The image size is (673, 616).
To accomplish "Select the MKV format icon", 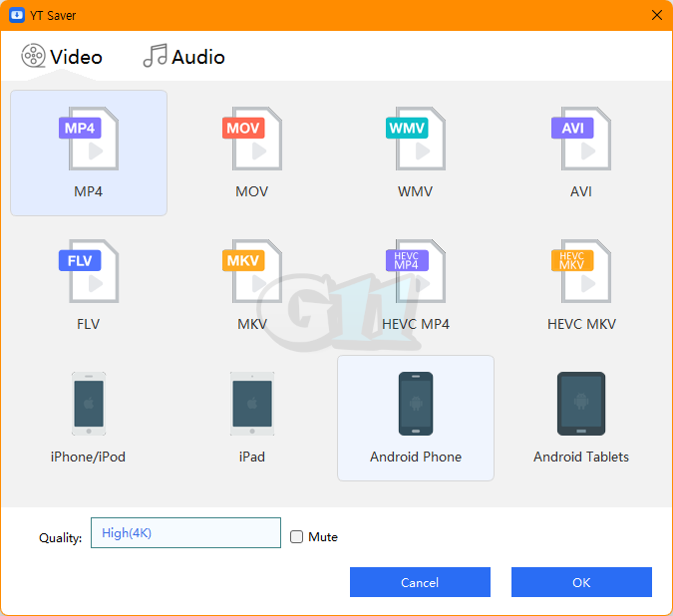I will 252,271.
